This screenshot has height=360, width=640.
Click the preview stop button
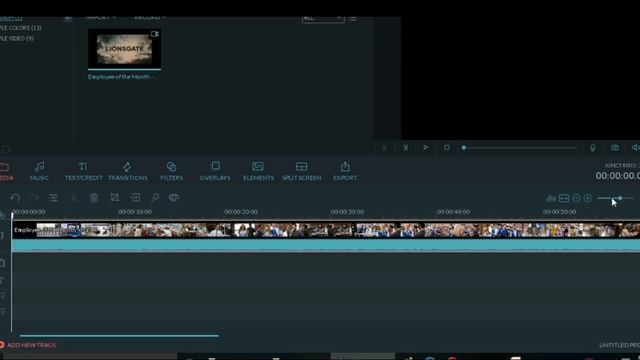pos(447,147)
